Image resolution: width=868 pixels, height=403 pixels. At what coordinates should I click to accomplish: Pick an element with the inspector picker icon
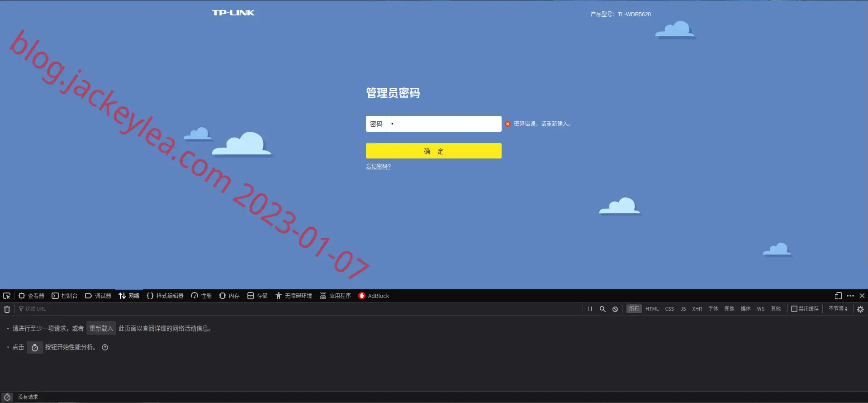(7, 296)
